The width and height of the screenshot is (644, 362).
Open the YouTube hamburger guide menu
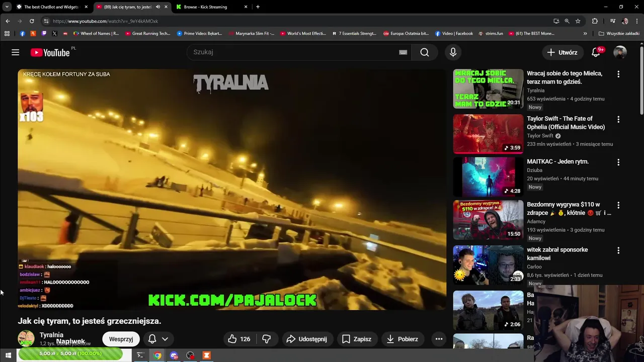tap(16, 52)
